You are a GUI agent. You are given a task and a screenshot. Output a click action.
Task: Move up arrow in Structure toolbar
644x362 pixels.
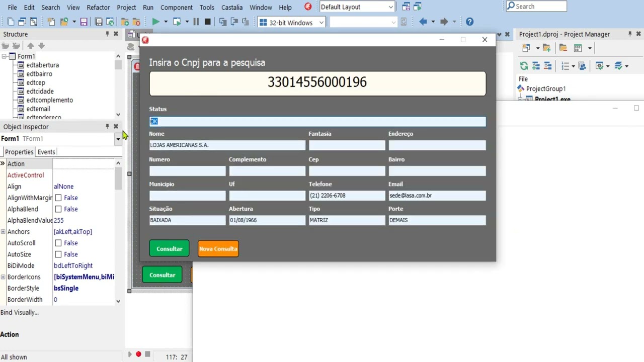(x=31, y=46)
